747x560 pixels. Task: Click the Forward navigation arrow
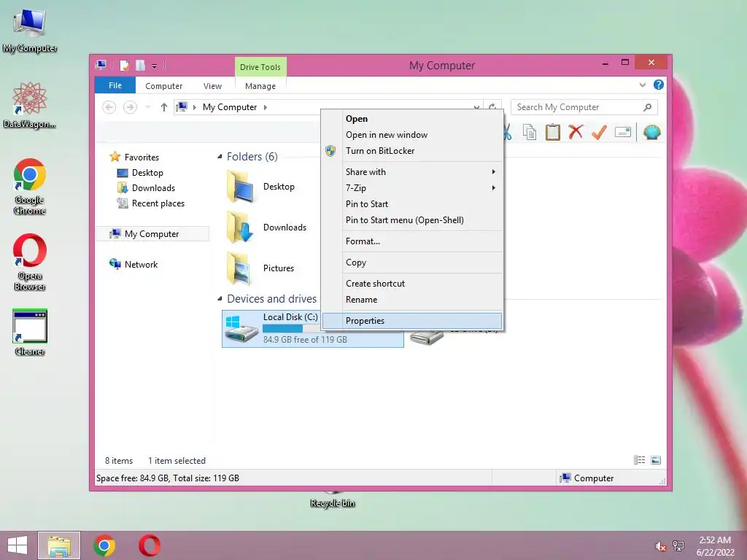coord(130,107)
